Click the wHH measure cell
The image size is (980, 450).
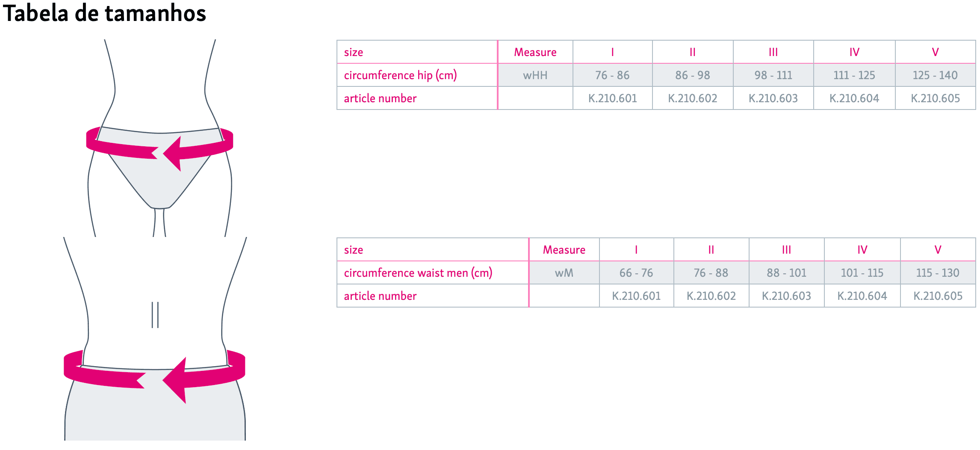click(535, 75)
